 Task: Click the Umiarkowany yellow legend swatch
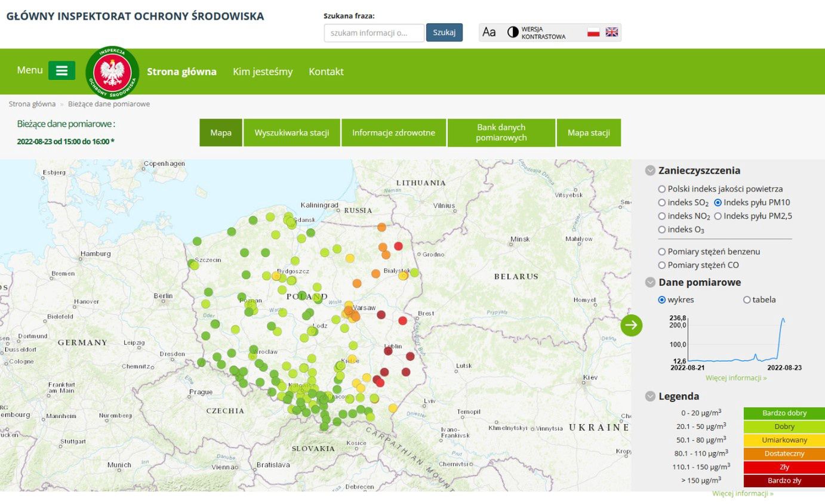point(784,440)
